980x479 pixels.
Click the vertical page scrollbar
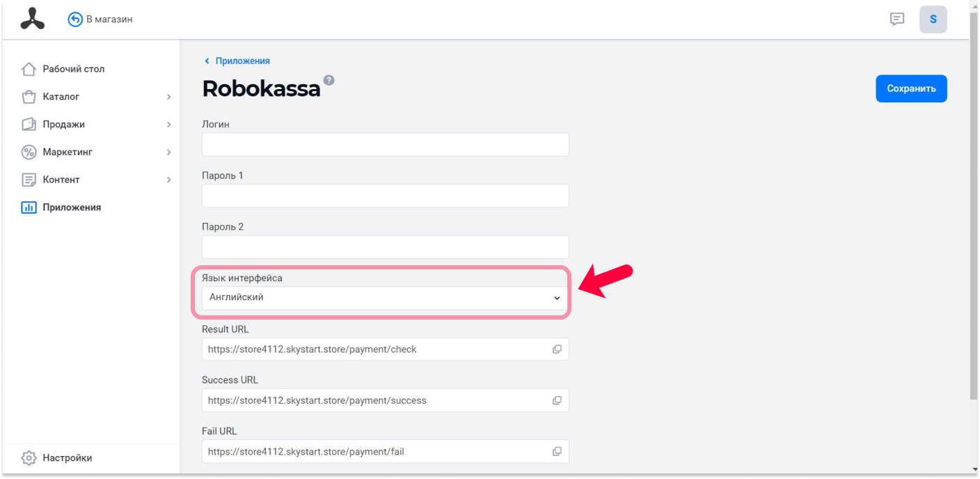pos(973,207)
